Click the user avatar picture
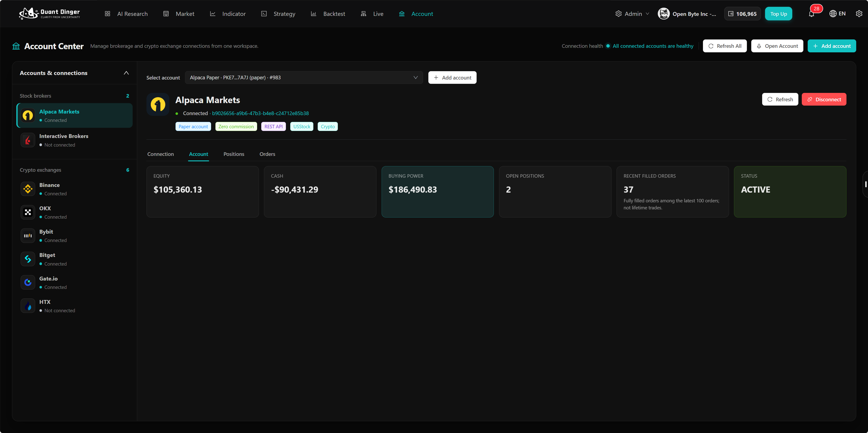868x433 pixels. tap(663, 14)
